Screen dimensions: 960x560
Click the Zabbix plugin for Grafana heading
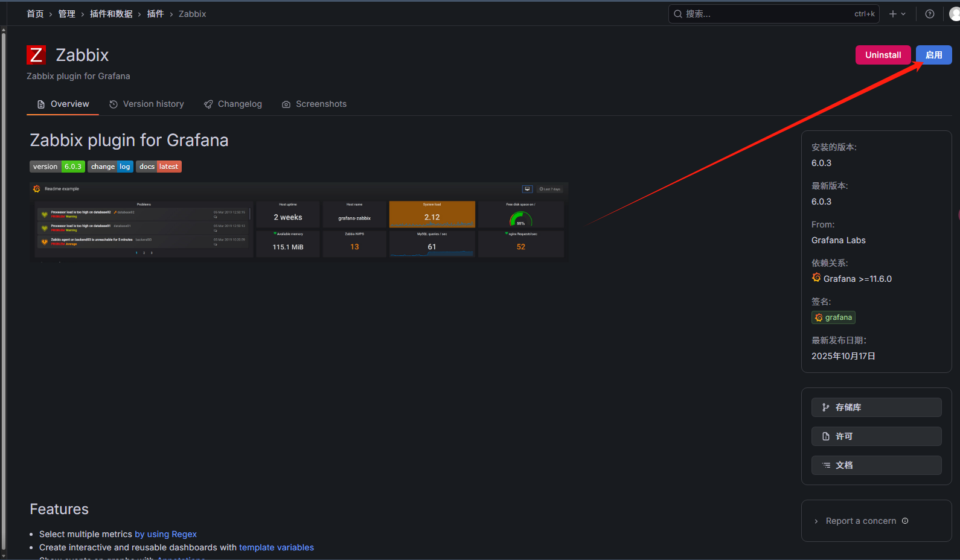coord(129,140)
